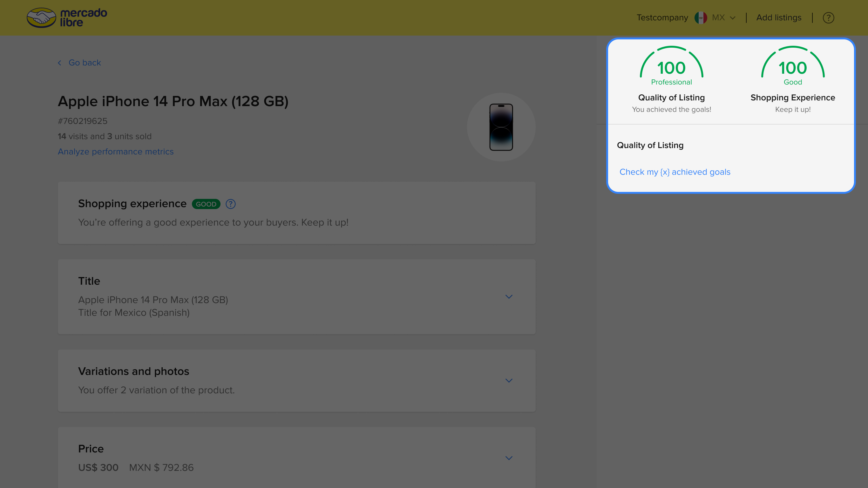
Task: Open Analyze performance metrics link
Action: tap(116, 152)
